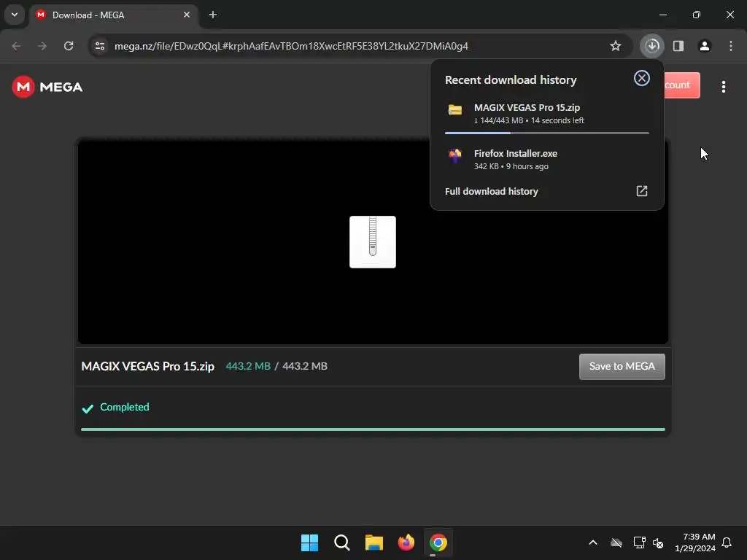The height and width of the screenshot is (560, 747).
Task: Restore down the Chrome window
Action: [x=697, y=15]
